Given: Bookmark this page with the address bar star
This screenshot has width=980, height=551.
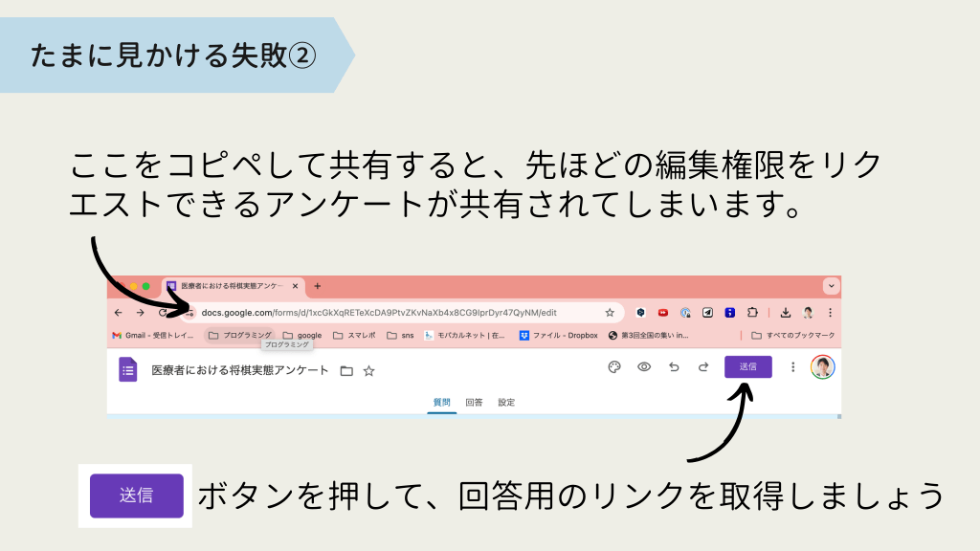Looking at the screenshot, I should coord(610,312).
